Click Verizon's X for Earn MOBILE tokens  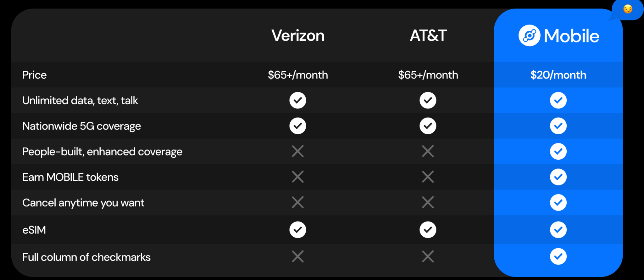(x=297, y=177)
